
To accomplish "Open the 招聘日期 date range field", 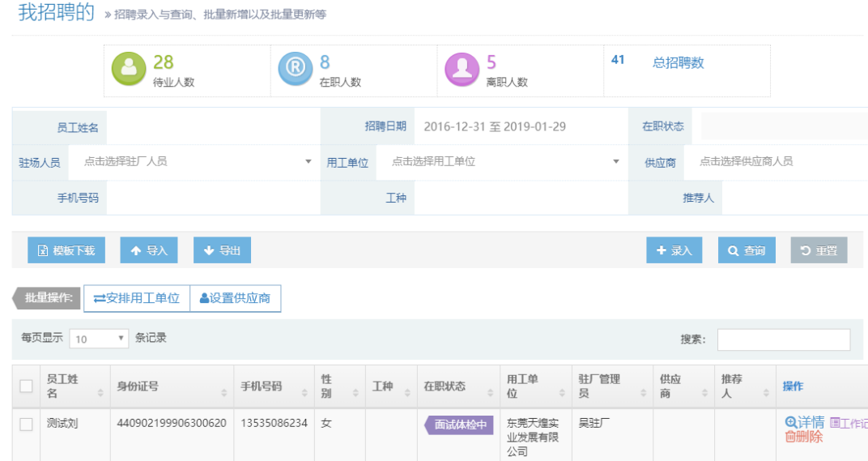I will tap(518, 126).
